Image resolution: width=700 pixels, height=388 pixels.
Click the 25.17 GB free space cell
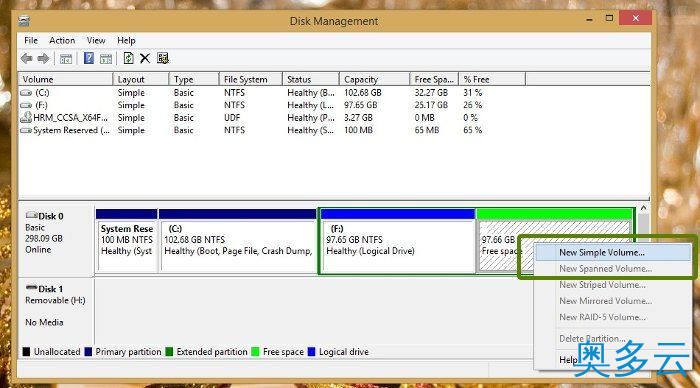[x=431, y=105]
